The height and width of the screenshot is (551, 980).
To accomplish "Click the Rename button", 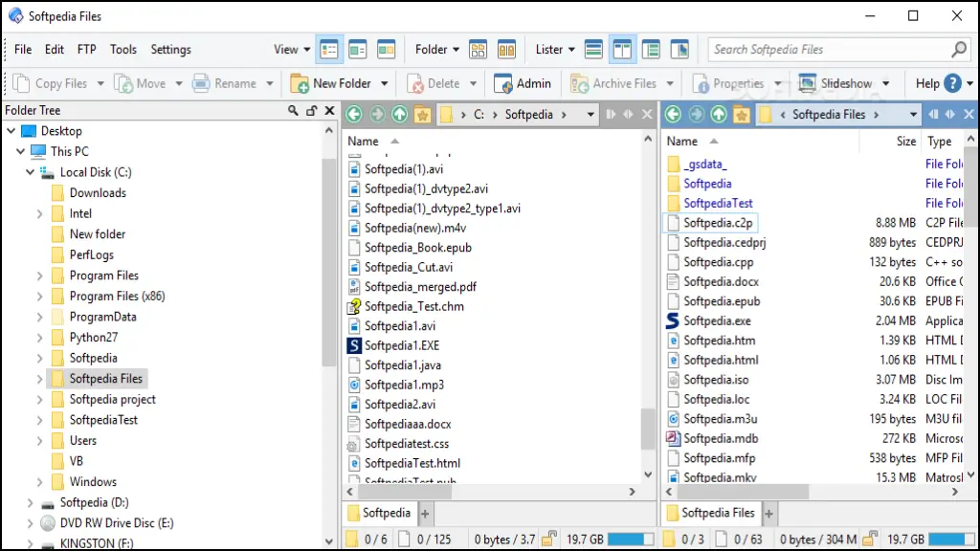I will (224, 83).
